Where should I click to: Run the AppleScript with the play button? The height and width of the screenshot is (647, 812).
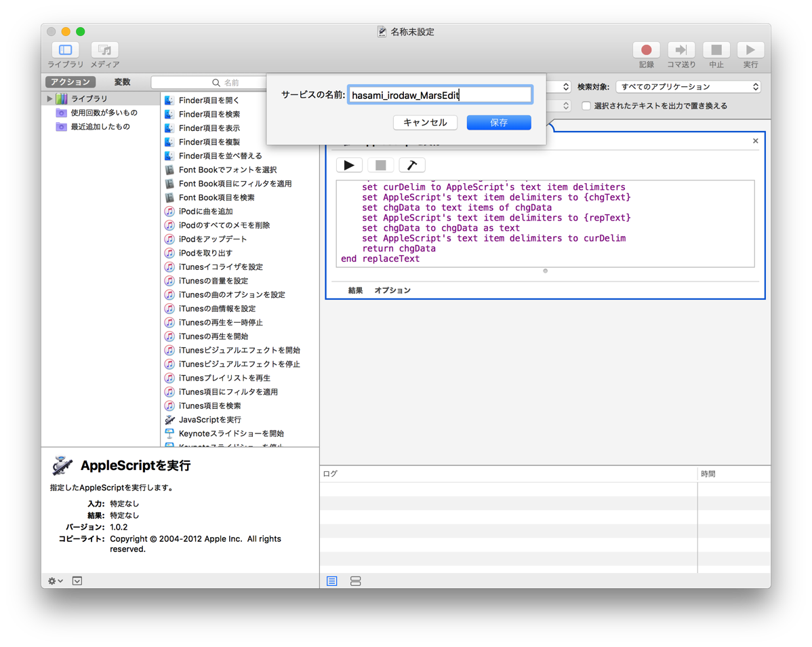(349, 165)
